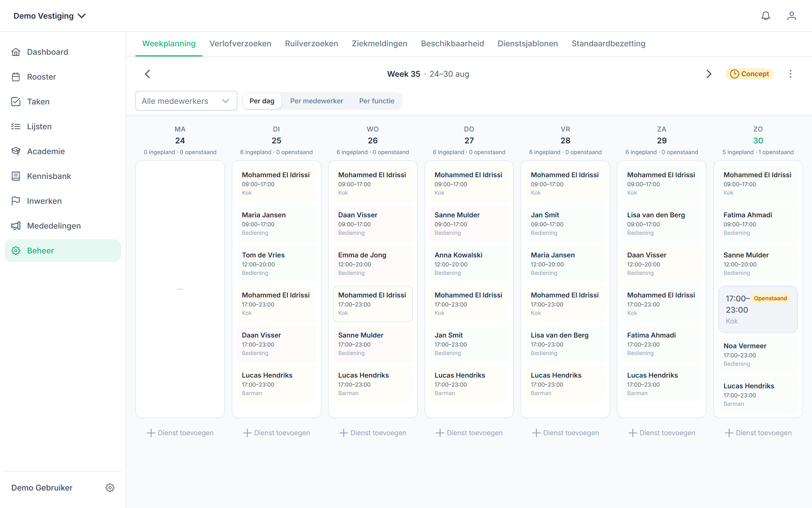
Task: Open highlighted Mohammed El Idrissi Wednesday evening shift
Action: pos(372,304)
